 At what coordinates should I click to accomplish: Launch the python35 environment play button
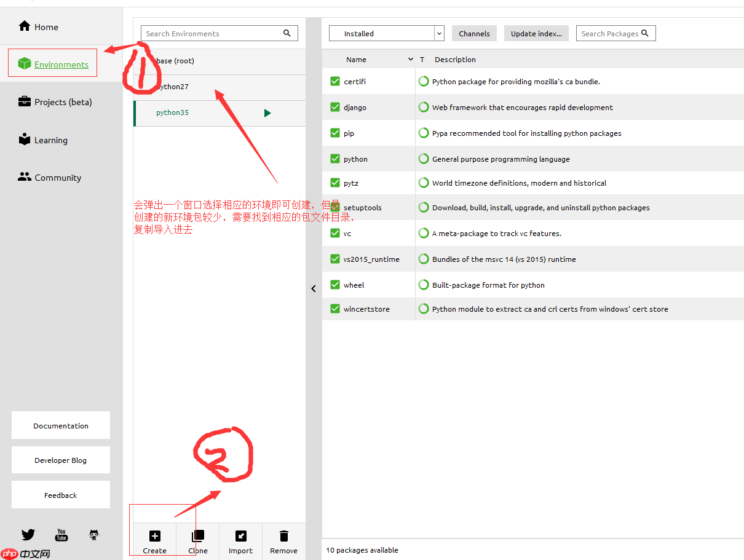[267, 113]
